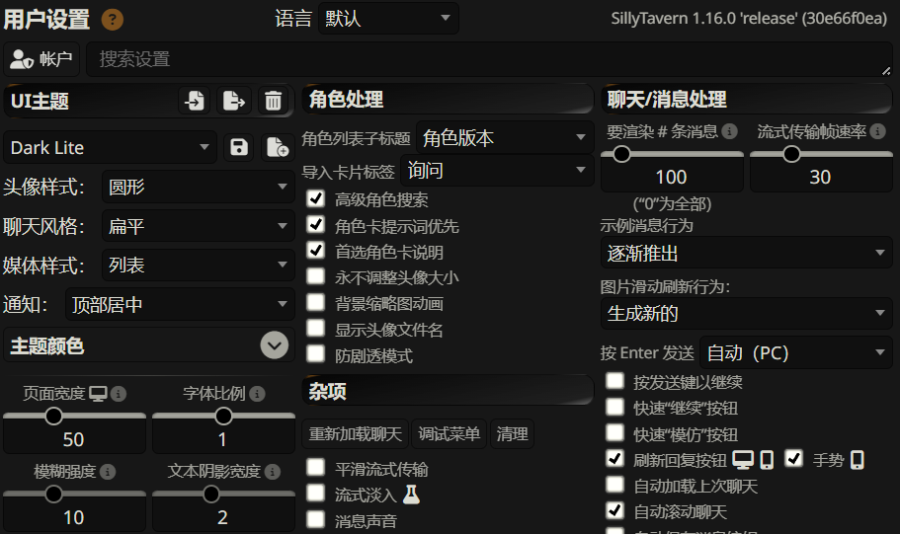Click the info icon beside 流式传输帧速率
Image resolution: width=900 pixels, height=534 pixels.
(877, 131)
